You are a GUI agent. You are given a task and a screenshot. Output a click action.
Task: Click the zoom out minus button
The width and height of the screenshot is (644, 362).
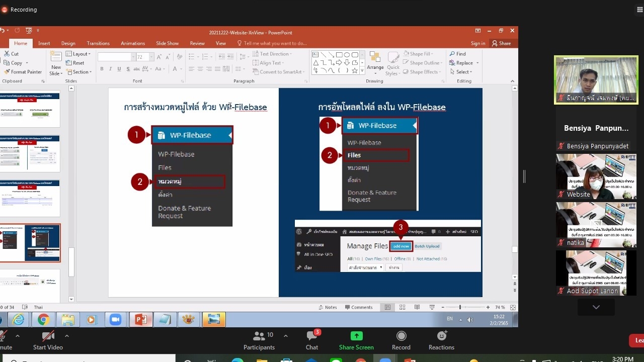tap(443, 307)
